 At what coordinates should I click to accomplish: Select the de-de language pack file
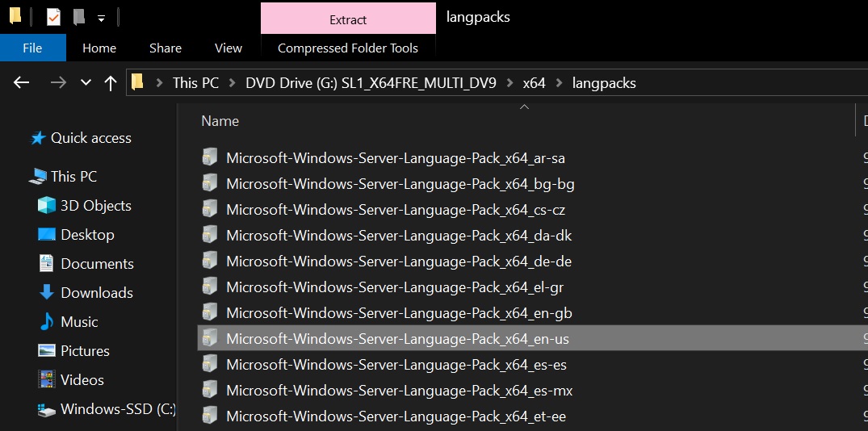click(x=399, y=262)
